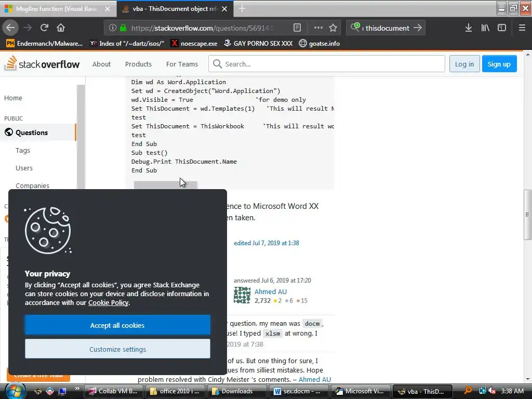Image resolution: width=532 pixels, height=399 pixels.
Task: Click search engine icon in search box
Action: point(355,27)
